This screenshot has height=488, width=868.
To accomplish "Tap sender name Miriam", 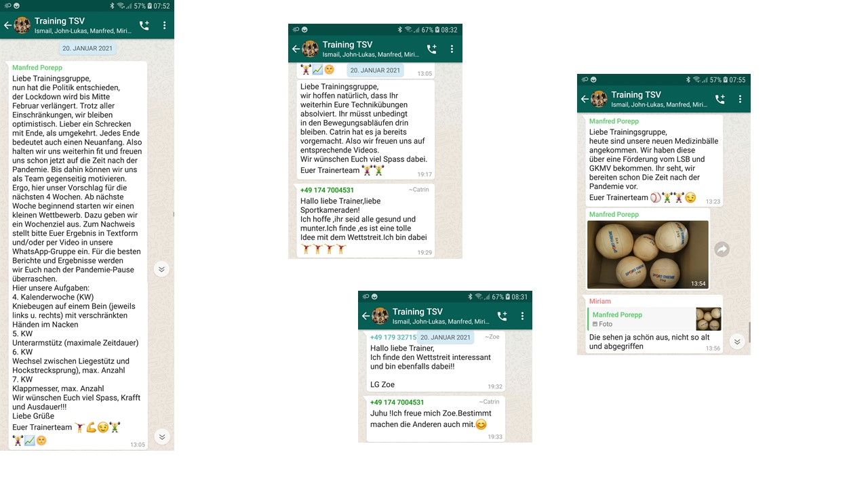I will coord(600,302).
